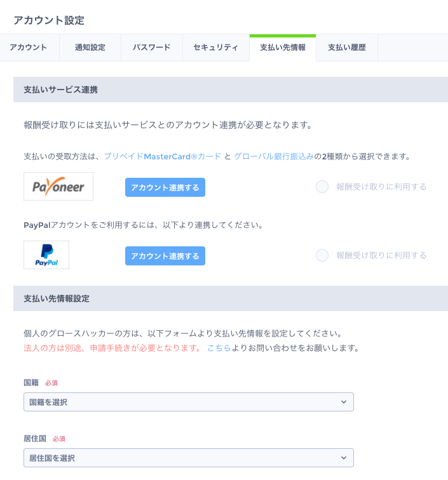Open the グローバル銀行振込み link
Viewport: 448px width, 480px height.
pyautogui.click(x=274, y=157)
